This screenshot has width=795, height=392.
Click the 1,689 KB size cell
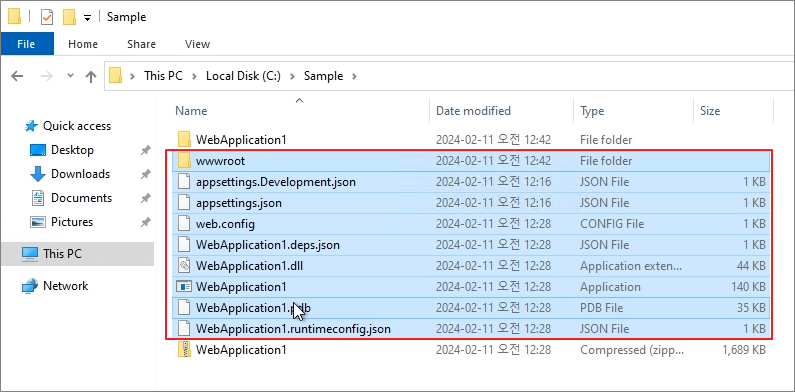tap(744, 350)
